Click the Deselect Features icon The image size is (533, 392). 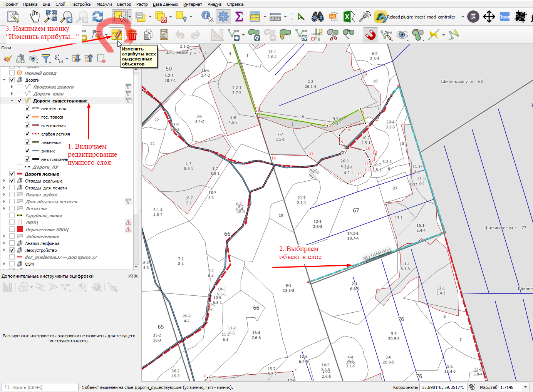(161, 17)
